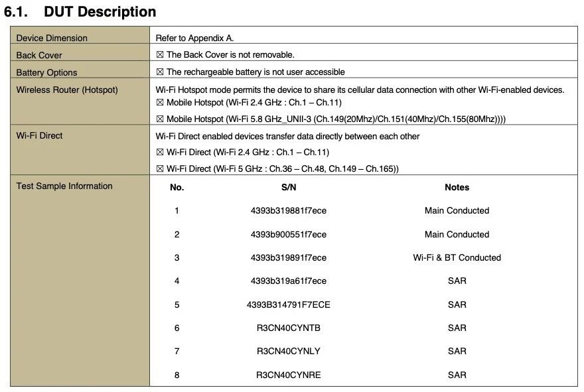The height and width of the screenshot is (392, 584).
Task: Click the Battery Options row label
Action: (46, 72)
